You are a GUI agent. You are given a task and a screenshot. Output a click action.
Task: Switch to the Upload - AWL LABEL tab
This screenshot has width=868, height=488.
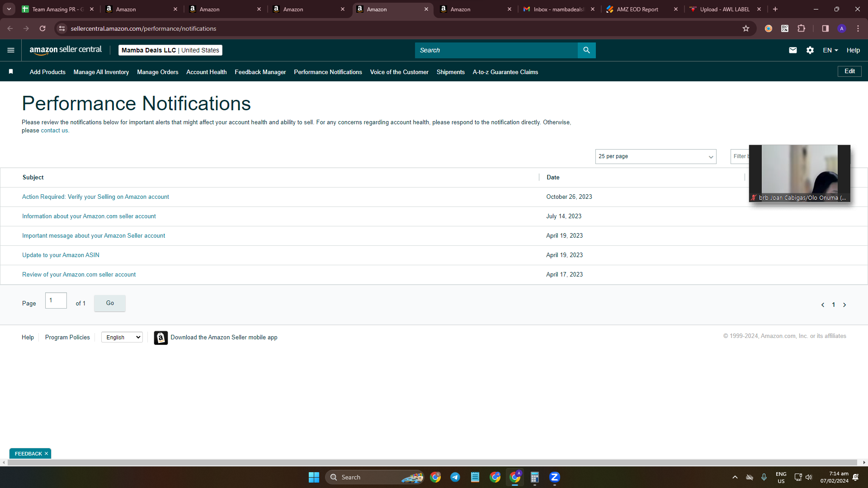click(x=725, y=9)
